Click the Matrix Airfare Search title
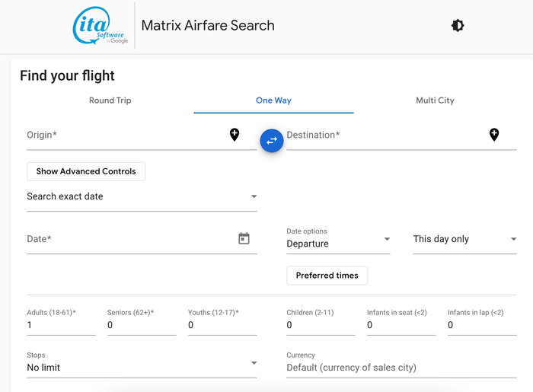 pyautogui.click(x=208, y=25)
